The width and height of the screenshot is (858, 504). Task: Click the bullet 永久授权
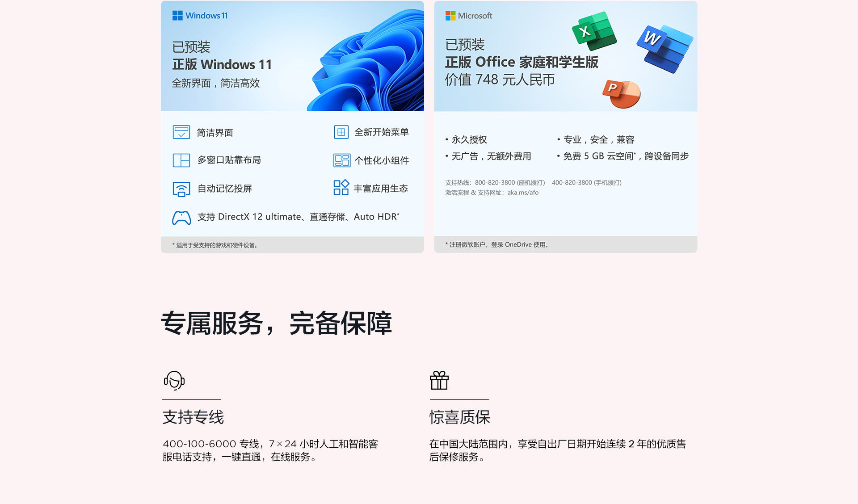[x=466, y=140]
